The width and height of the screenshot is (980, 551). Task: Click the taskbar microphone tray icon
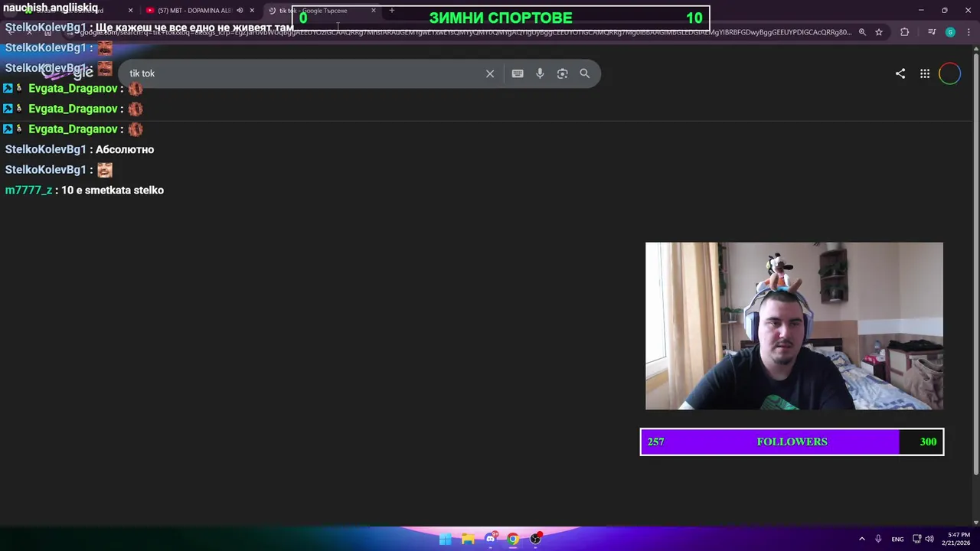[x=878, y=539]
